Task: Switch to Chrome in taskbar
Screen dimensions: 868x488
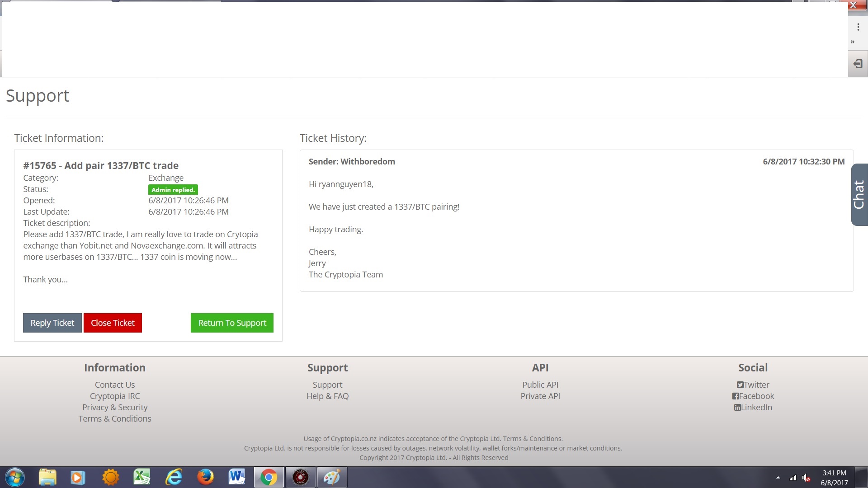Action: pos(269,477)
